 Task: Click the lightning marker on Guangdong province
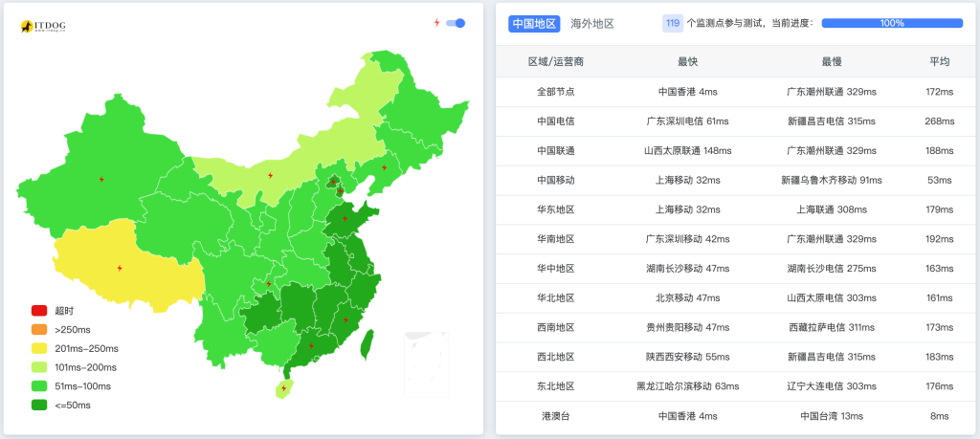coord(310,346)
